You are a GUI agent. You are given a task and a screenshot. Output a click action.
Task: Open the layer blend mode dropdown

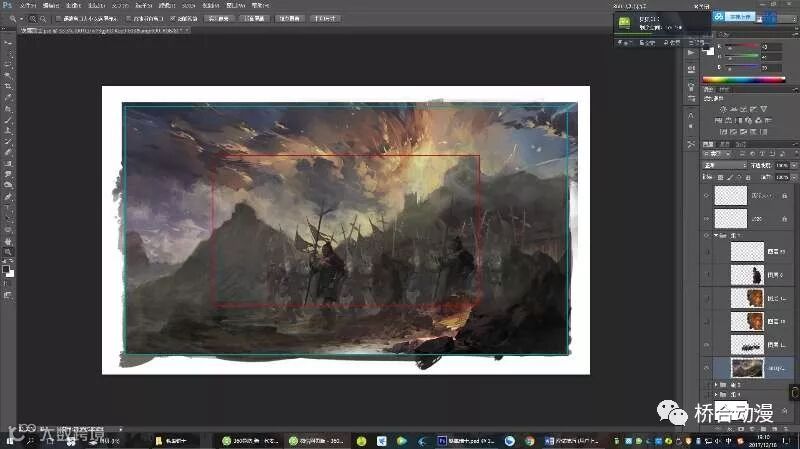point(724,165)
